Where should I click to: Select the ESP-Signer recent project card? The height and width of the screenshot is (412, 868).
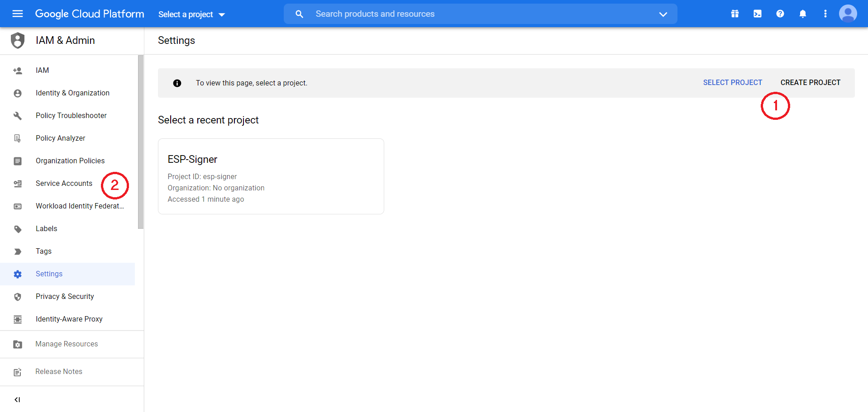271,176
